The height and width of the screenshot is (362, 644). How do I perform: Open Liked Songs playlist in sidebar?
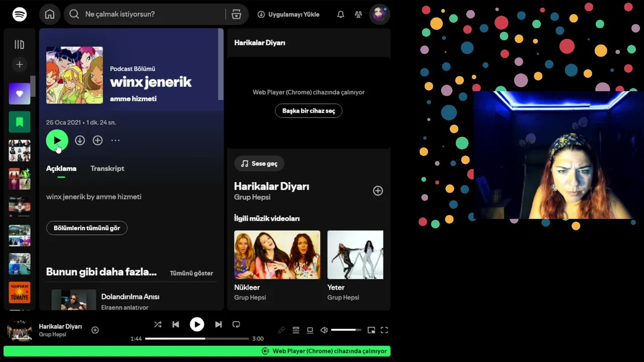(x=20, y=94)
